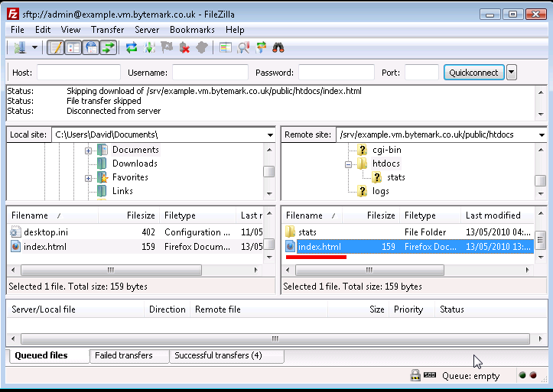Open the Remote site path dropdown
The height and width of the screenshot is (392, 553).
542,135
